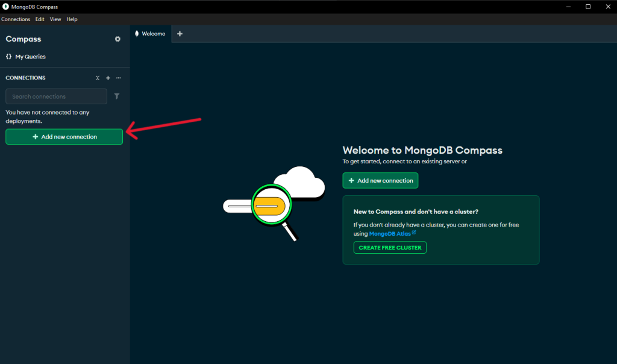The width and height of the screenshot is (617, 364).
Task: Open the View menu
Action: coord(55,19)
